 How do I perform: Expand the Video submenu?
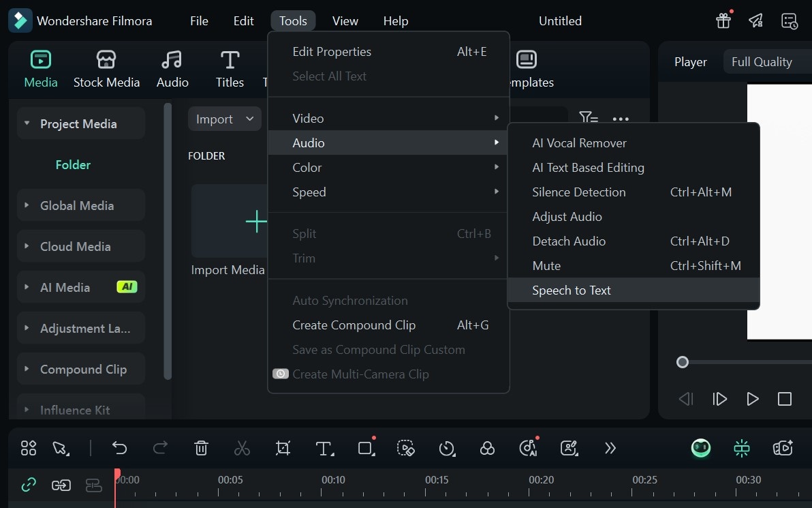pos(389,118)
